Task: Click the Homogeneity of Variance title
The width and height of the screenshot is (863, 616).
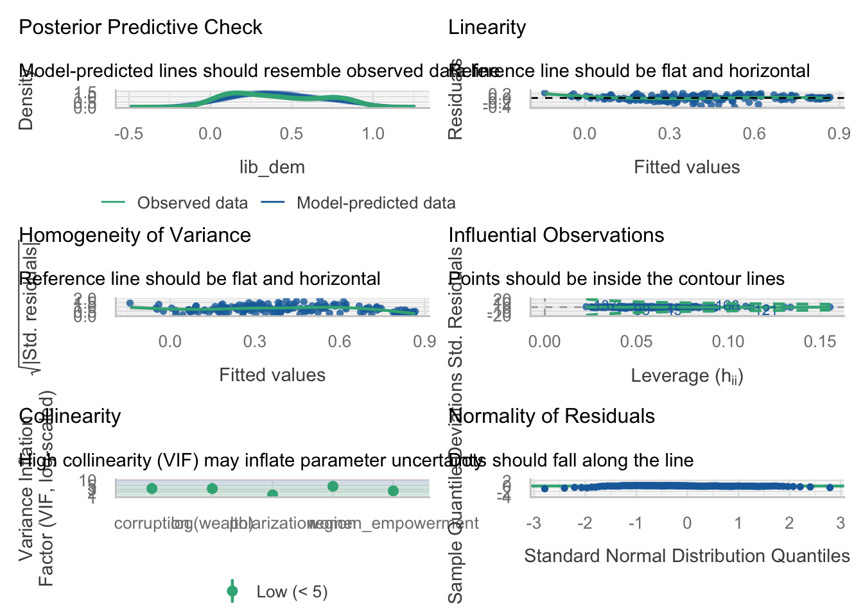Action: point(135,235)
